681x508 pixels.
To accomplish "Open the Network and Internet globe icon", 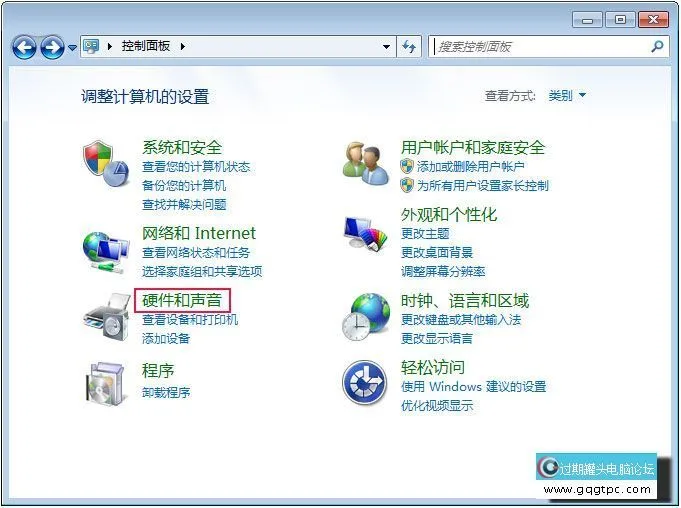I will [x=106, y=252].
